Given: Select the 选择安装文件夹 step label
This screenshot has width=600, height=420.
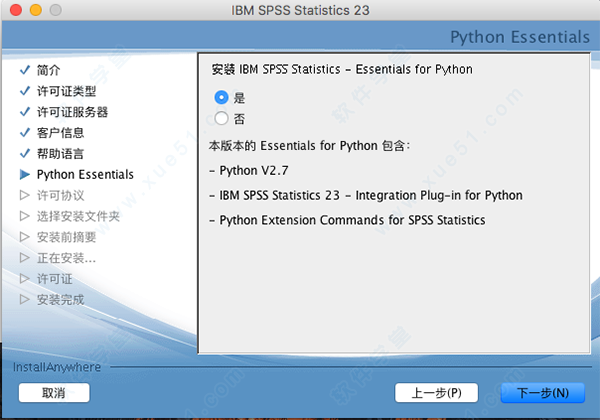Looking at the screenshot, I should point(78,216).
